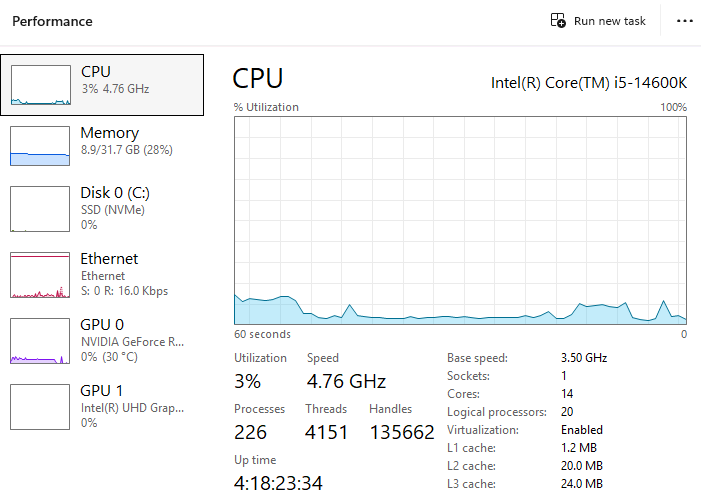
Task: Click the large CPU utilization graph
Action: pyautogui.click(x=460, y=219)
